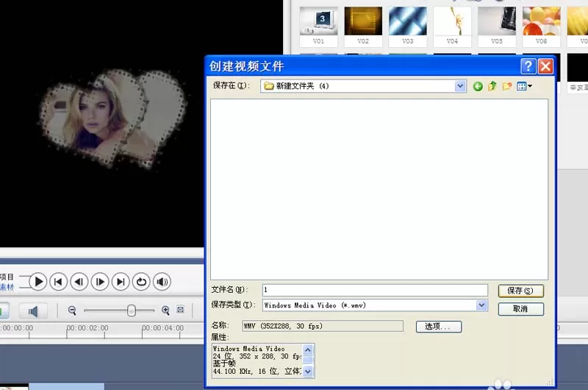Toggle the repeat loop playback button

(x=141, y=282)
